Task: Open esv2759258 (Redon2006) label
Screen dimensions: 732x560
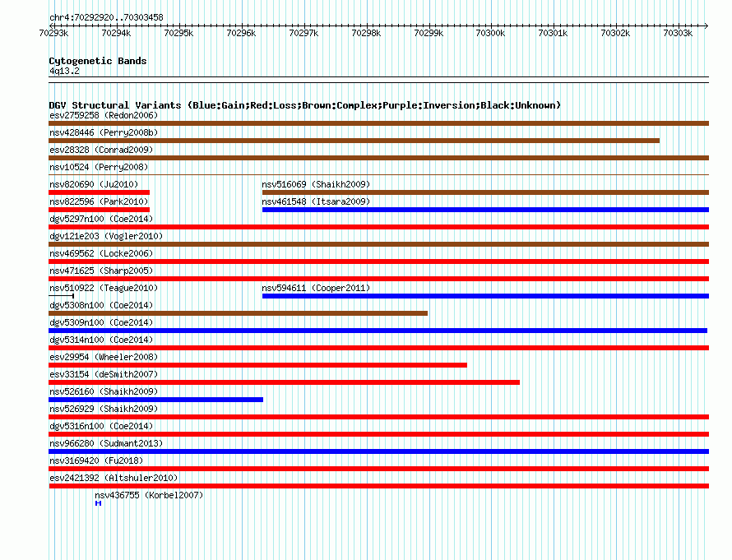Action: click(104, 115)
